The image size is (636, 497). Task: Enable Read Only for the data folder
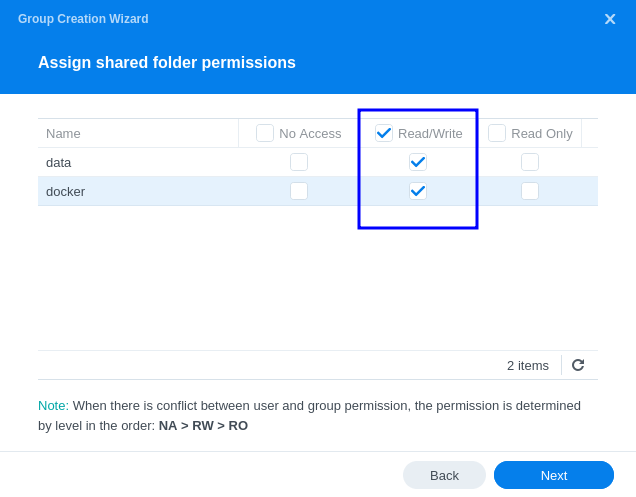[x=530, y=162]
